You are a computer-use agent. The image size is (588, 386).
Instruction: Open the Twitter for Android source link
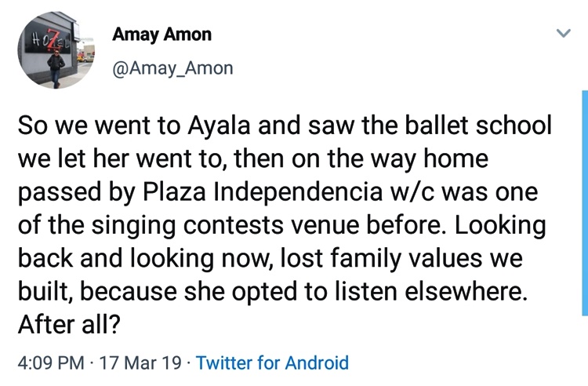(273, 362)
